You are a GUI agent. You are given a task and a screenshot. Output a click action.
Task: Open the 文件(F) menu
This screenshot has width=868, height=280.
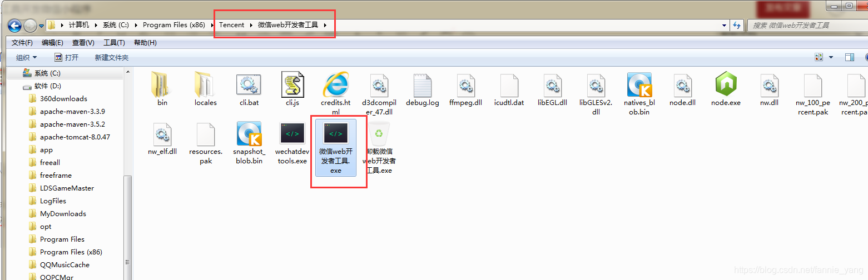[x=22, y=43]
